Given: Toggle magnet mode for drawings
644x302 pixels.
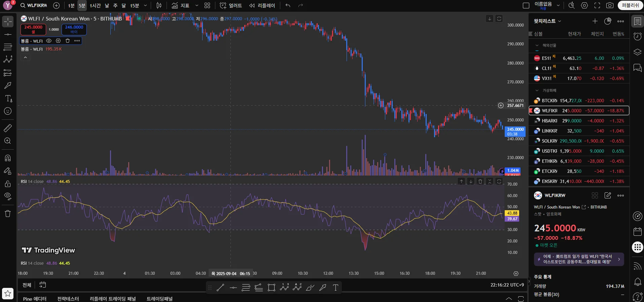Looking at the screenshot, I should click(8, 158).
